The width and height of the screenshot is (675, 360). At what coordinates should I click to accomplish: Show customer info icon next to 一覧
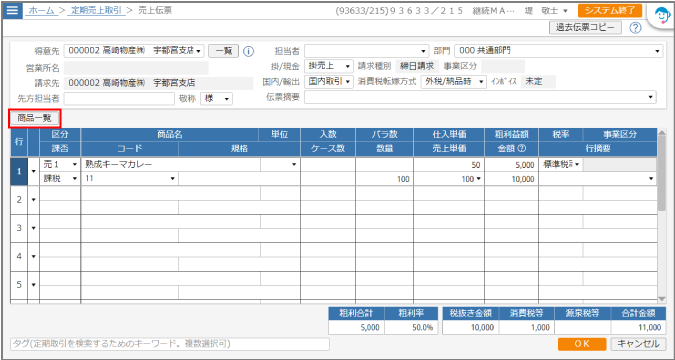pyautogui.click(x=248, y=51)
